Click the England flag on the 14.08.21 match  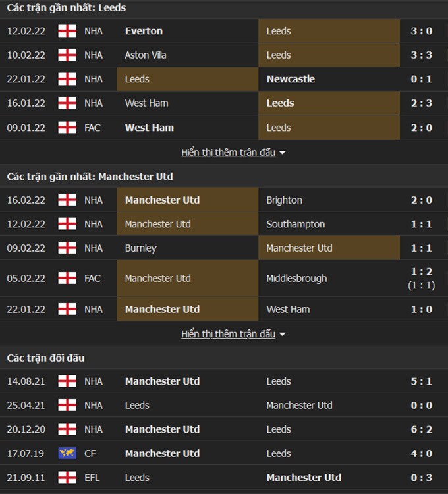67,381
